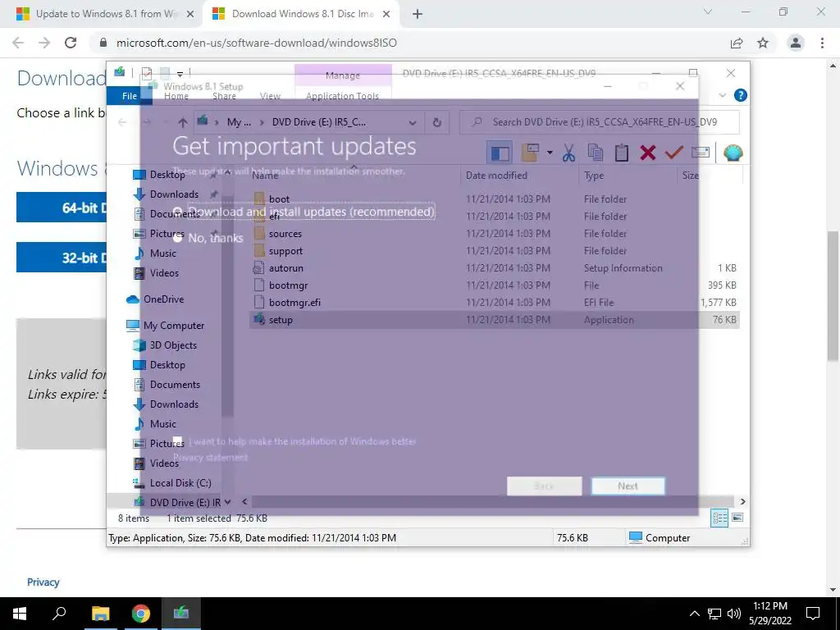Image resolution: width=840 pixels, height=630 pixels.
Task: Open the View ribbon tab
Action: [270, 96]
